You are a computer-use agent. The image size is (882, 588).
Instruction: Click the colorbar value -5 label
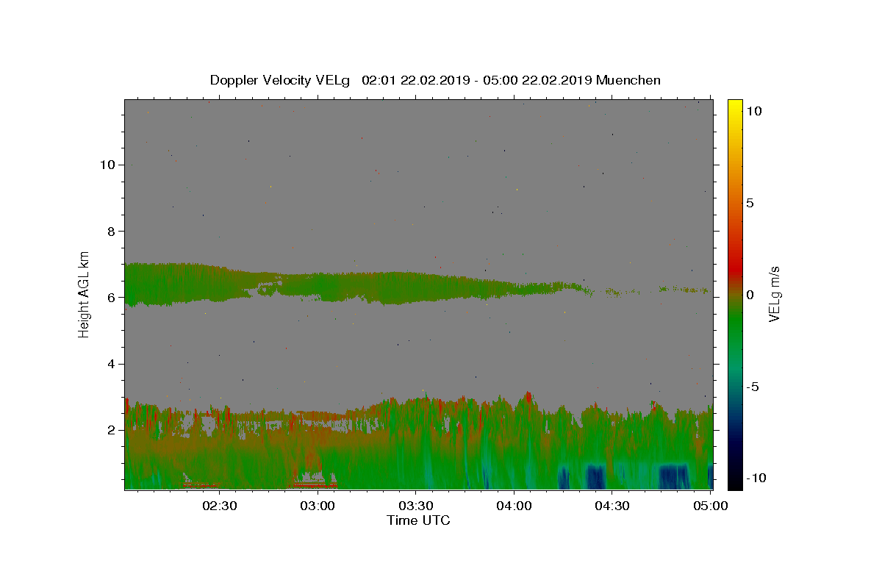tap(753, 387)
